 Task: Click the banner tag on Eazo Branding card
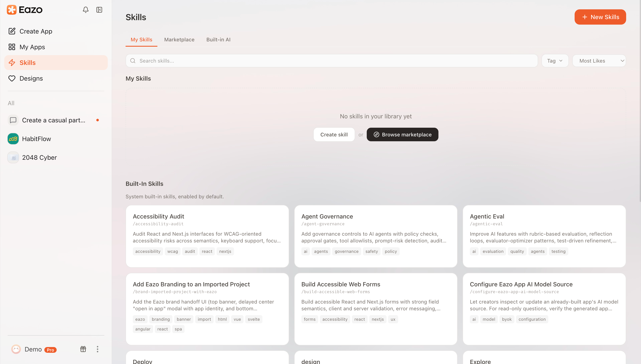coord(184,319)
